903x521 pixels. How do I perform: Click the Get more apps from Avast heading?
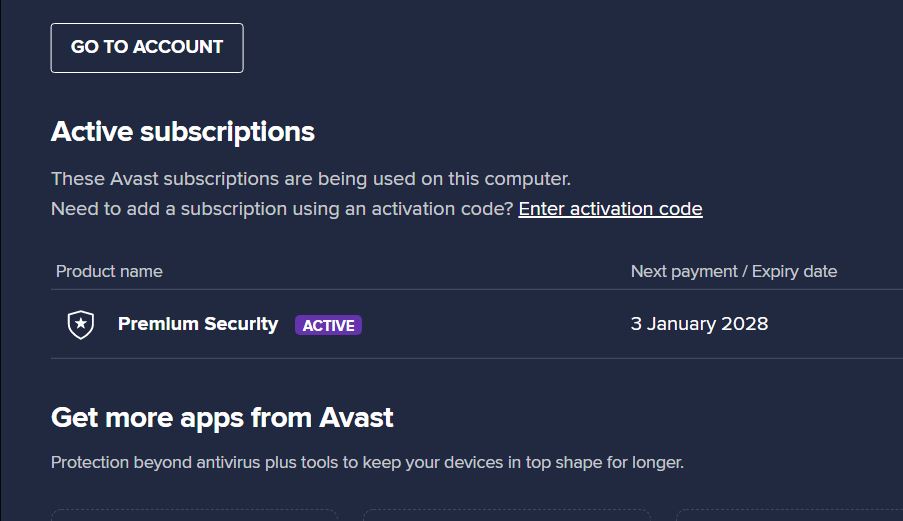(222, 417)
